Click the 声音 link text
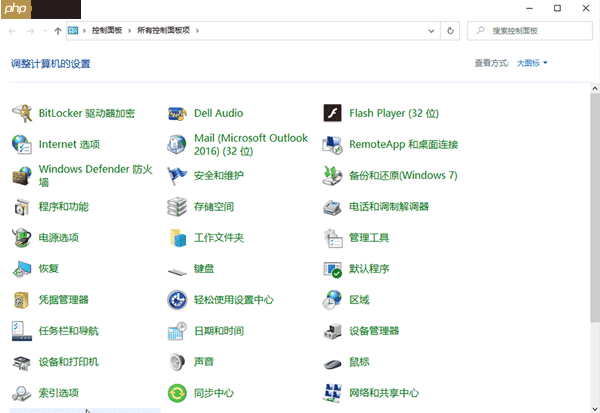600x413 pixels. point(204,362)
